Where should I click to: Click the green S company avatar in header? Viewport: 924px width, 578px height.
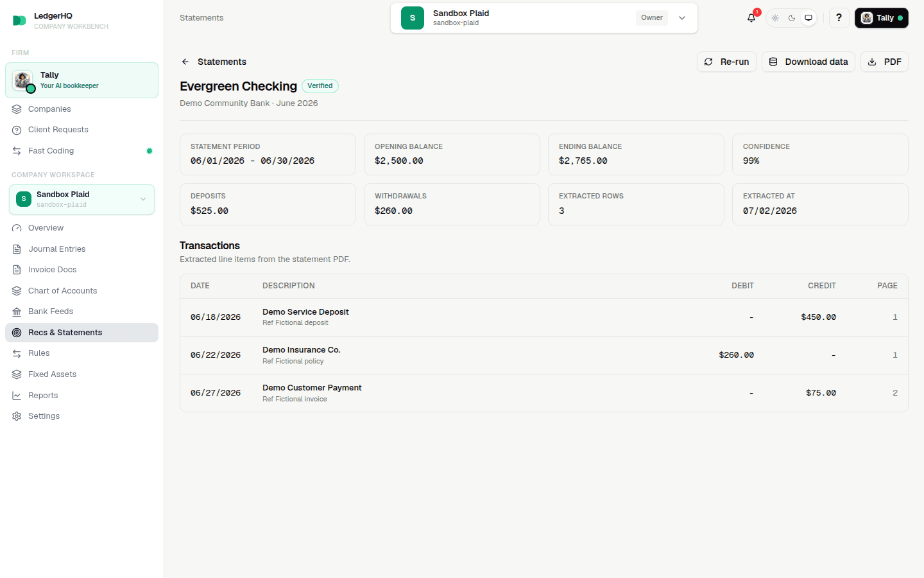(413, 18)
